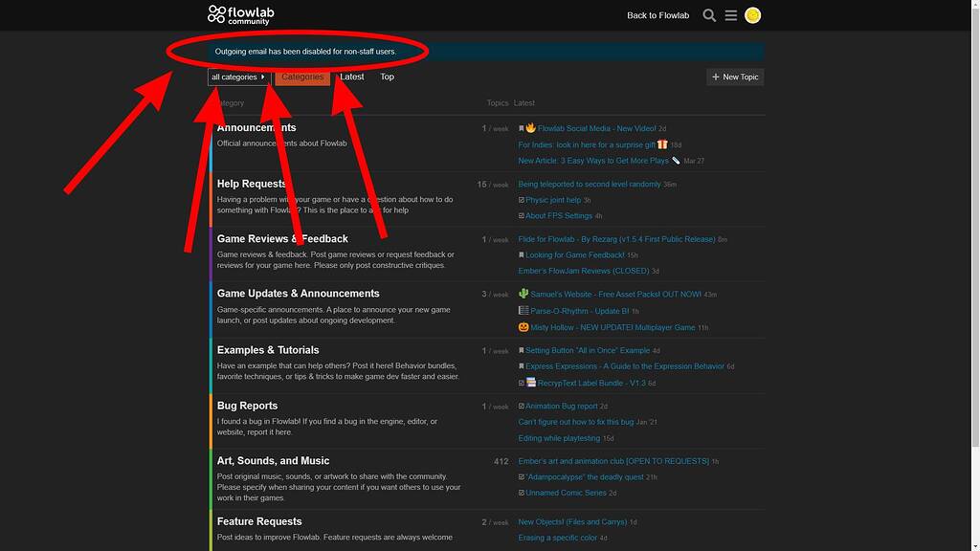Open topic Ember's art and animation club

pos(613,461)
